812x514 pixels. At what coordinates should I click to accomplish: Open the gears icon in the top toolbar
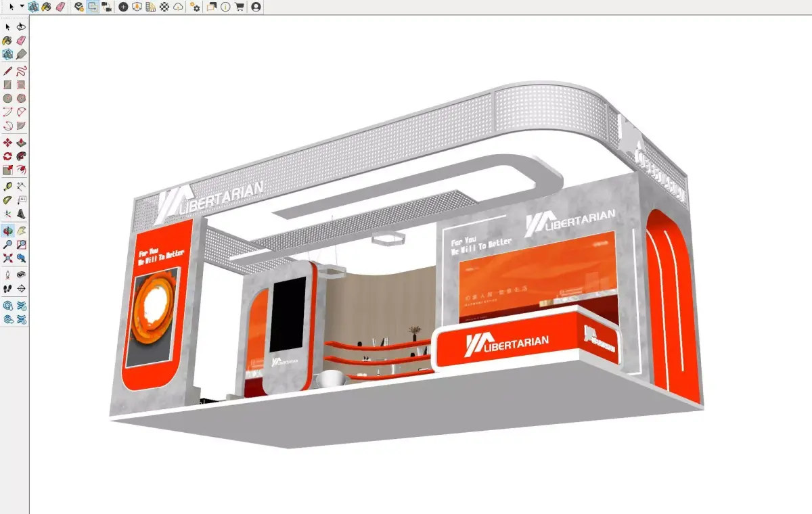point(196,6)
